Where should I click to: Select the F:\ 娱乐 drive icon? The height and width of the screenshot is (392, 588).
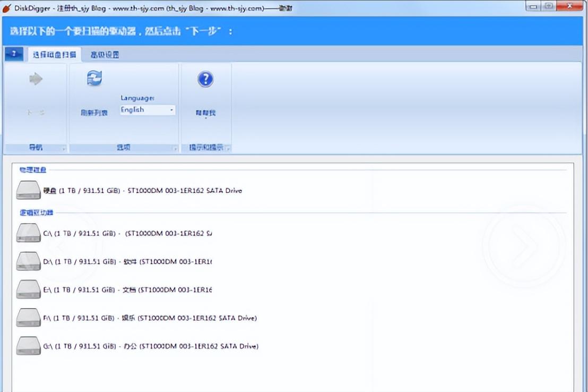point(28,318)
